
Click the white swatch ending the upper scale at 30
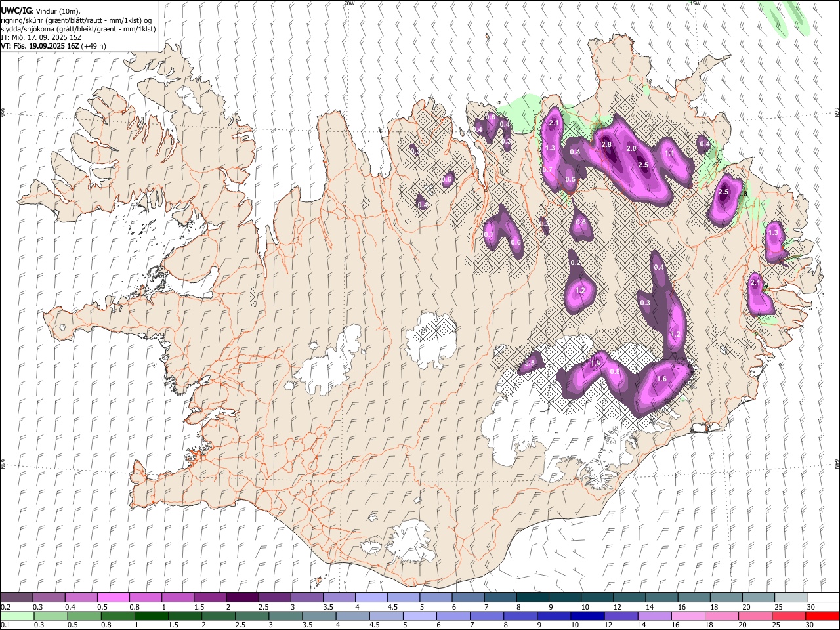click(823, 598)
